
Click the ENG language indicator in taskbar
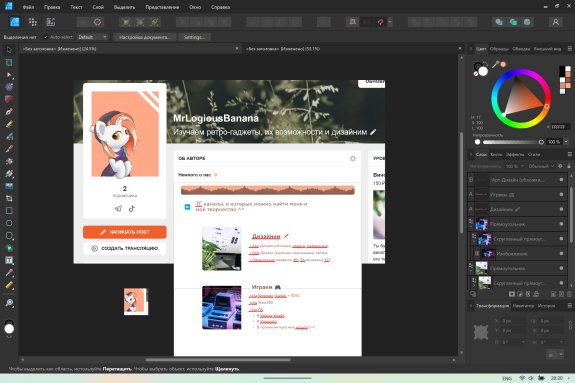(507, 378)
